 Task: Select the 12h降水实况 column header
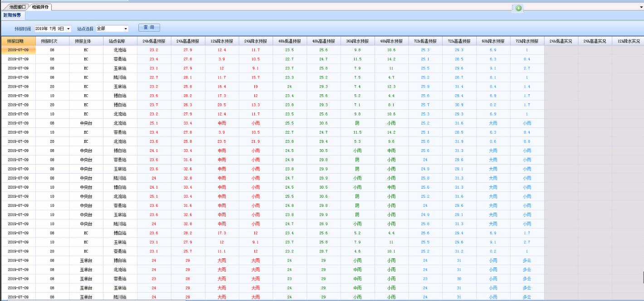(628, 41)
